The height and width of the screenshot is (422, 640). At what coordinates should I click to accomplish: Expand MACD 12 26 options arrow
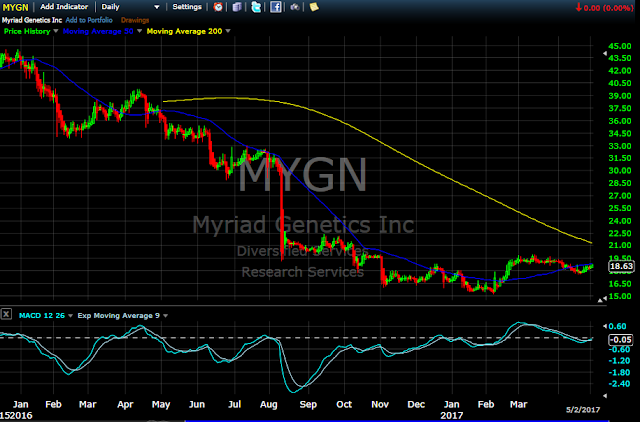pyautogui.click(x=70, y=315)
